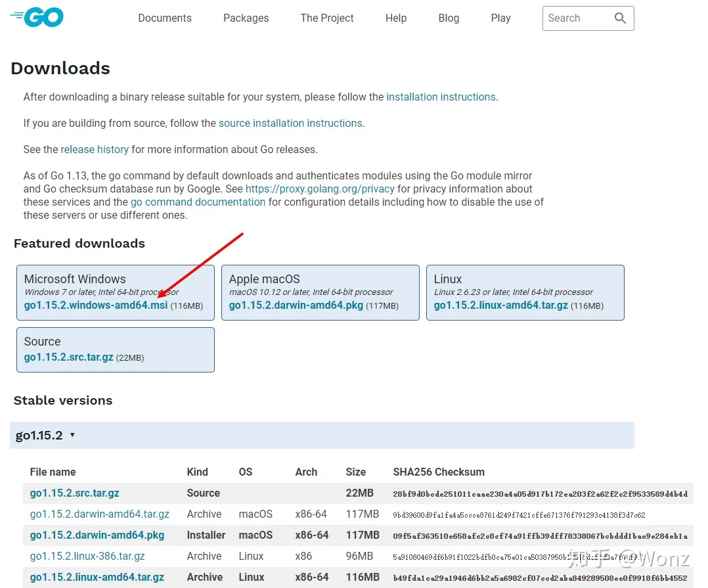Open the installation instructions link
708x588 pixels.
[x=441, y=97]
